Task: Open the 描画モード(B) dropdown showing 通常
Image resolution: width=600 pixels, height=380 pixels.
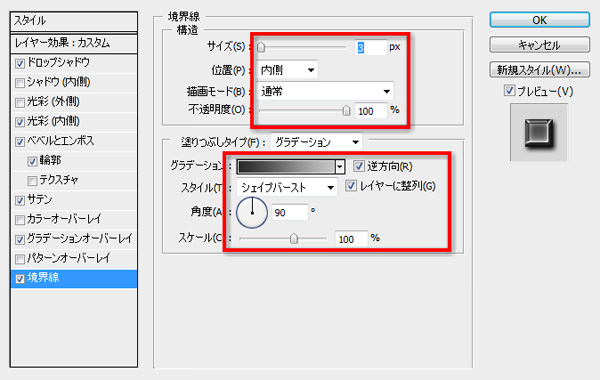Action: coord(325,91)
